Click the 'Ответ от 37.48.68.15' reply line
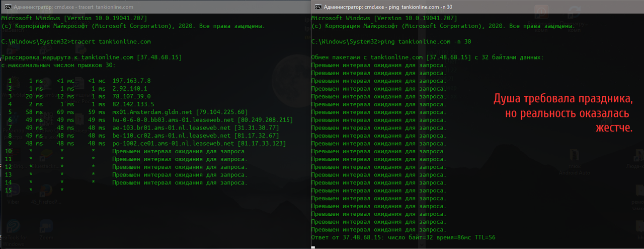Image resolution: width=644 pixels, height=249 pixels. point(404,237)
